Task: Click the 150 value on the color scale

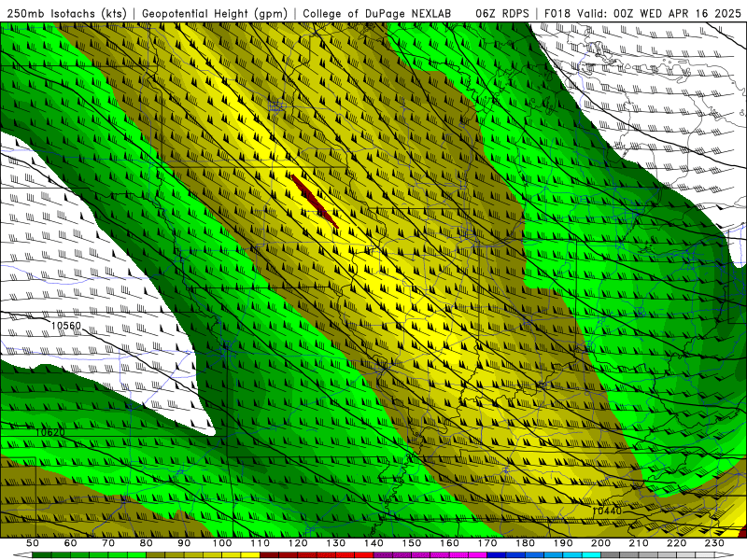Action: point(411,543)
